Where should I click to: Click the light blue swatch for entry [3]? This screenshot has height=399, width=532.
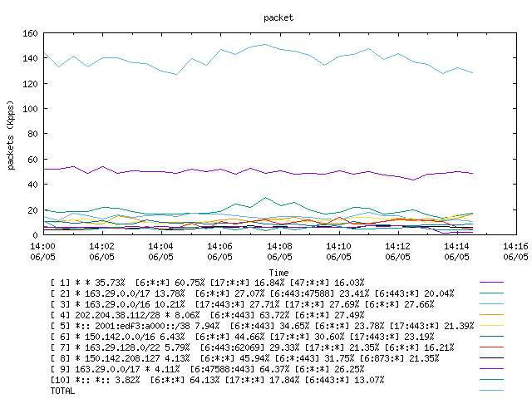[x=491, y=304]
